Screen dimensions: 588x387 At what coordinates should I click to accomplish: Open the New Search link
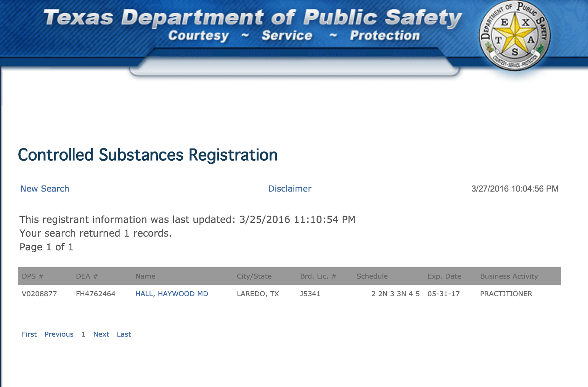click(45, 189)
